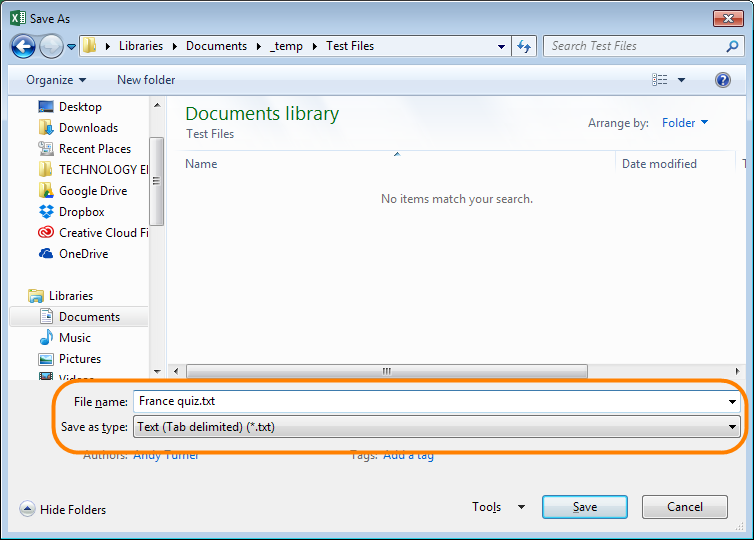The image size is (754, 540).
Task: Open the address bar history dropdown
Action: tap(501, 47)
